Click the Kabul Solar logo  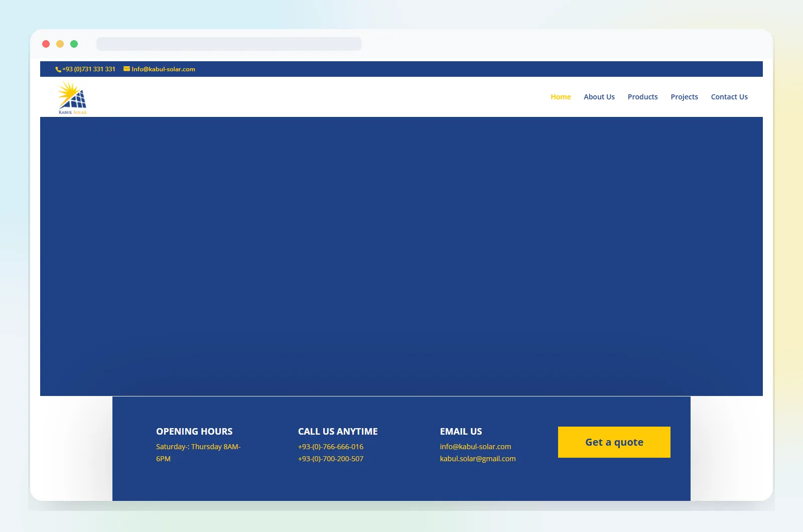[x=72, y=97]
